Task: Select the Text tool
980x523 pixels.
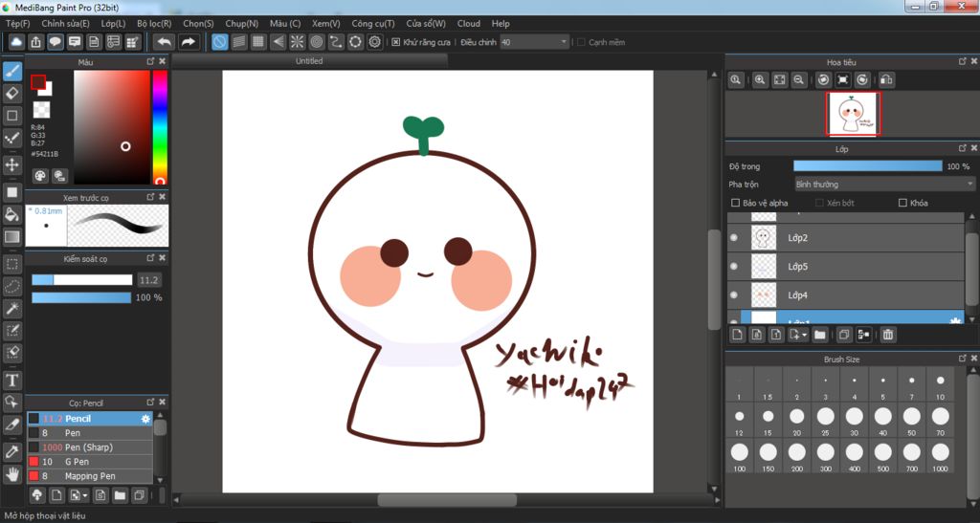Action: click(x=11, y=380)
